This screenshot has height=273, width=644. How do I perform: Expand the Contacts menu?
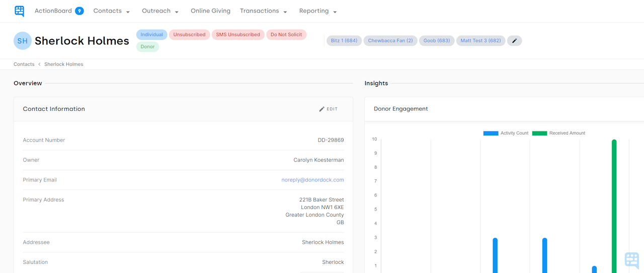(112, 11)
